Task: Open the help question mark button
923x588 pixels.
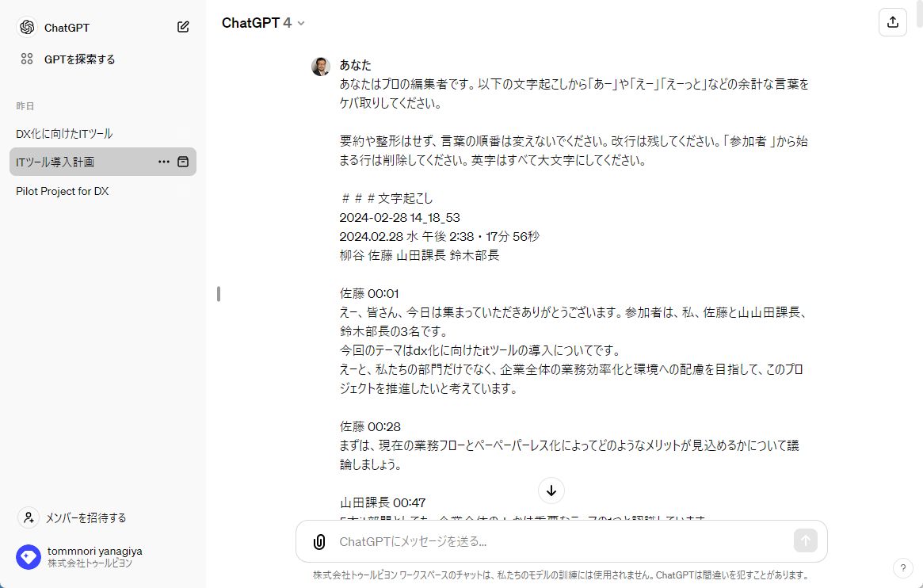Action: [x=902, y=568]
